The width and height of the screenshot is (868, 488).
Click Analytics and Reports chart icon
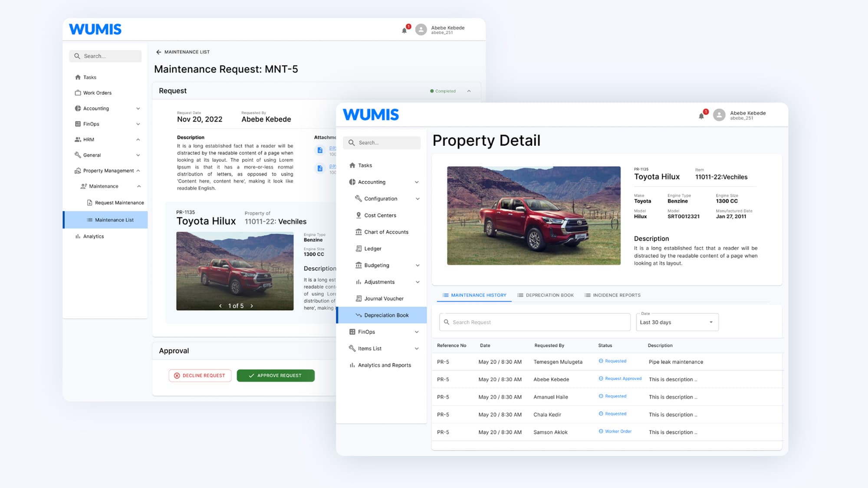point(352,365)
